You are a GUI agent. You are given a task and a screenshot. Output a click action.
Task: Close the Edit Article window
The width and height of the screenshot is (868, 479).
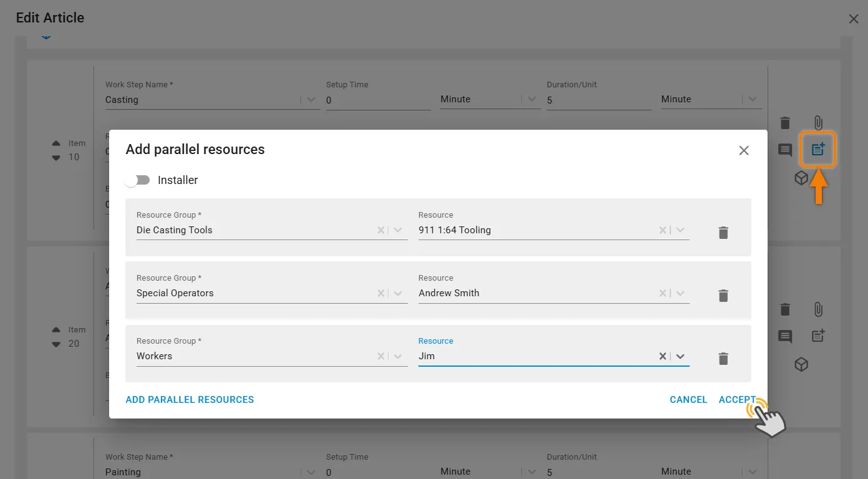coord(854,19)
